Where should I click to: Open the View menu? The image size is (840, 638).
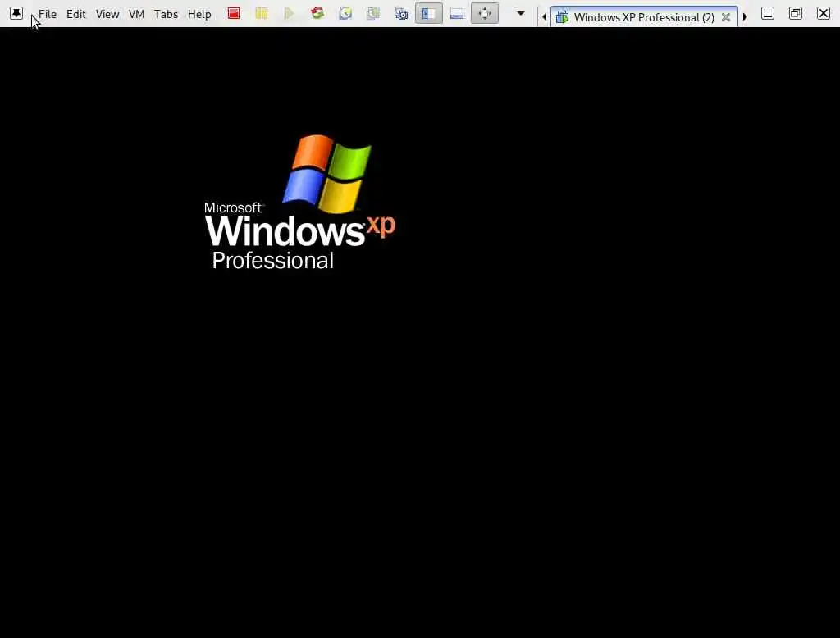[107, 15]
